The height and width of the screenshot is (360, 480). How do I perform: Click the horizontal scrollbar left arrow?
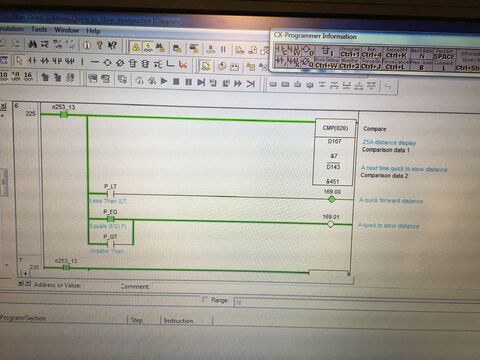tap(26, 274)
